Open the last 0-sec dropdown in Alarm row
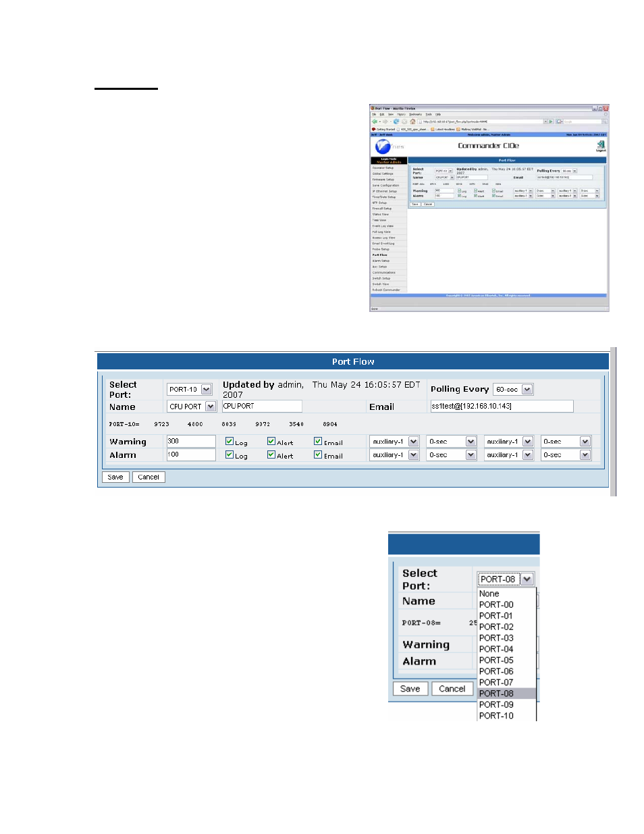 click(566, 454)
